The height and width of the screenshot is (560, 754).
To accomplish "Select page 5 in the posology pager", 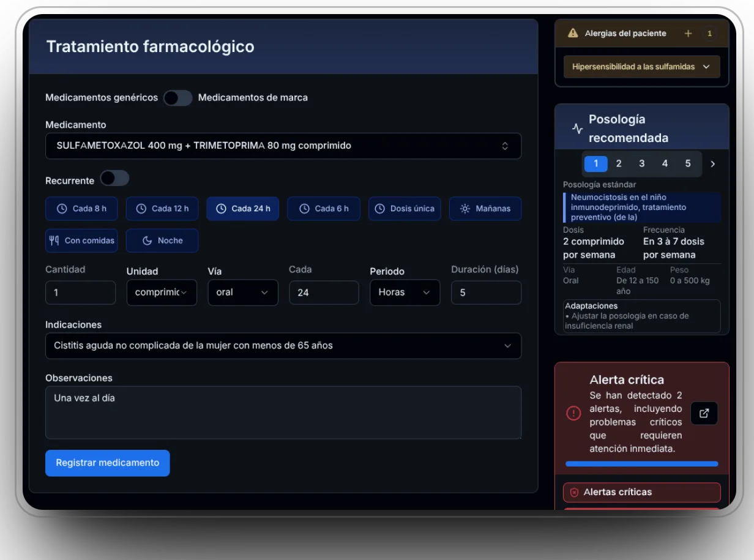I will coord(687,163).
